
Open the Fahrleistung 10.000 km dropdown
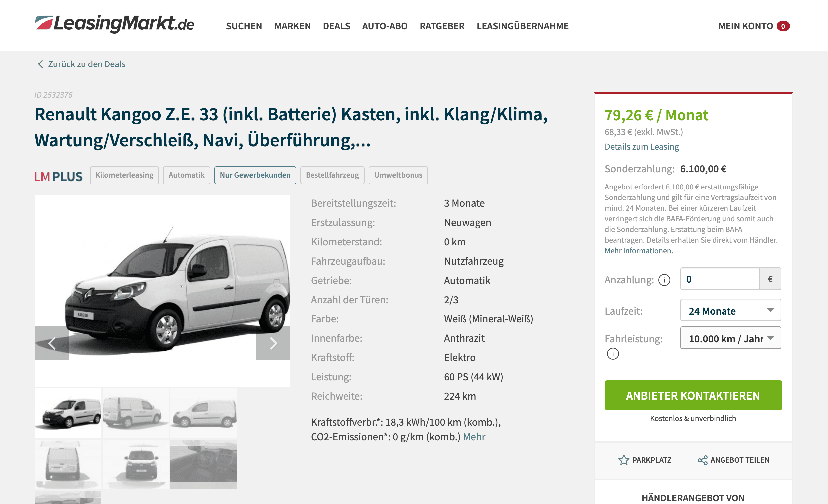coord(730,338)
